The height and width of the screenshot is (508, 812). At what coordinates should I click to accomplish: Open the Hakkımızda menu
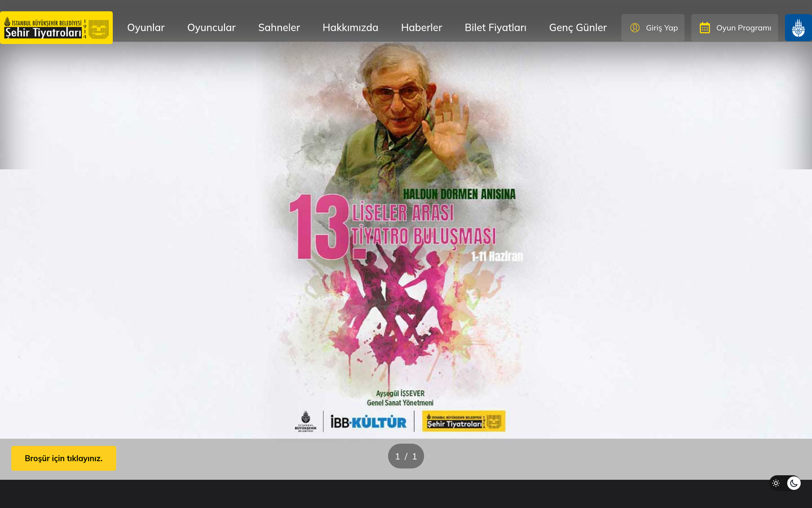350,28
